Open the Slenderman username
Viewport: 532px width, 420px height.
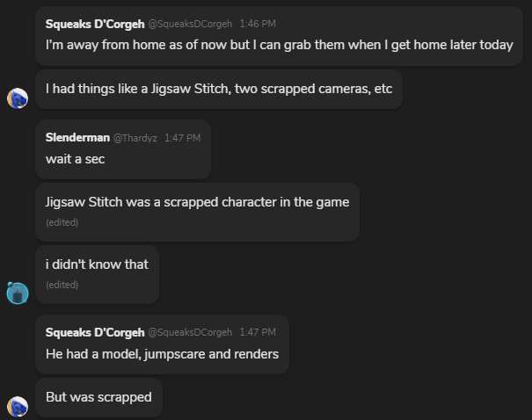pyautogui.click(x=77, y=138)
